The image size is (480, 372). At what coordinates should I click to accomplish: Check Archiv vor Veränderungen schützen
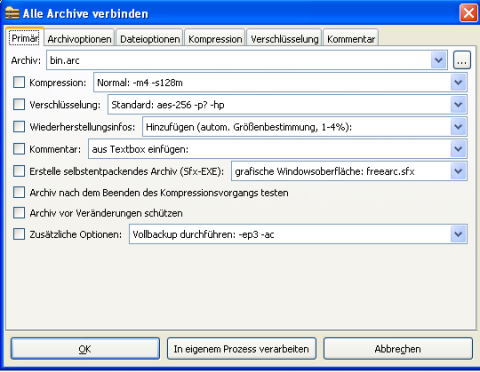click(x=19, y=213)
